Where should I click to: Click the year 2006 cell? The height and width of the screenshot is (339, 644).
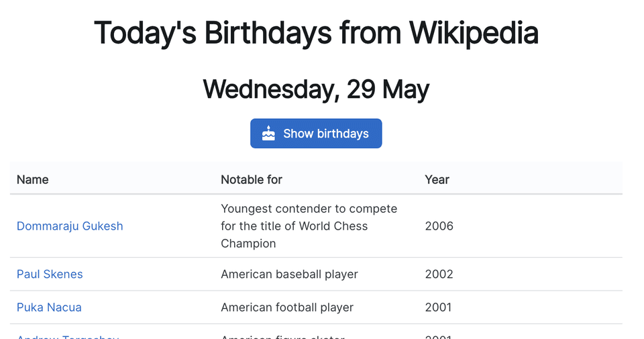pyautogui.click(x=439, y=226)
